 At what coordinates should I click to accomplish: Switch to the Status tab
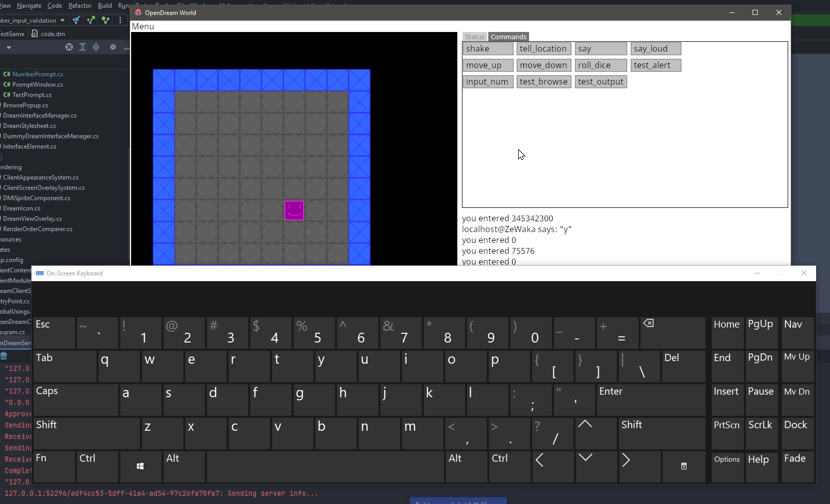point(474,37)
